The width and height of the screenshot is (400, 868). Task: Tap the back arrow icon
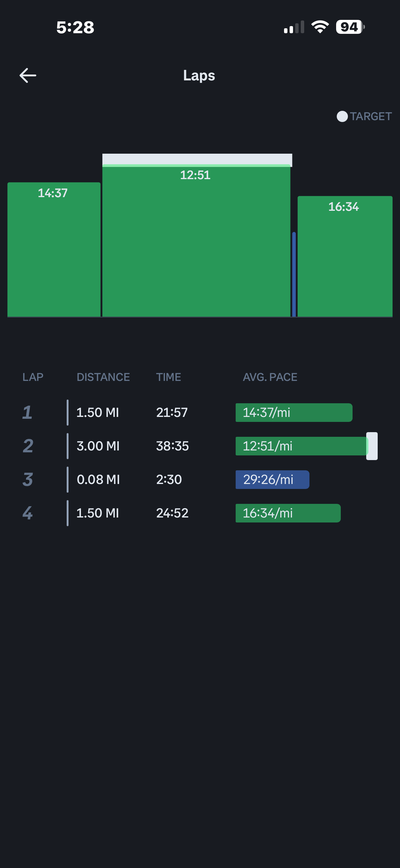point(28,75)
